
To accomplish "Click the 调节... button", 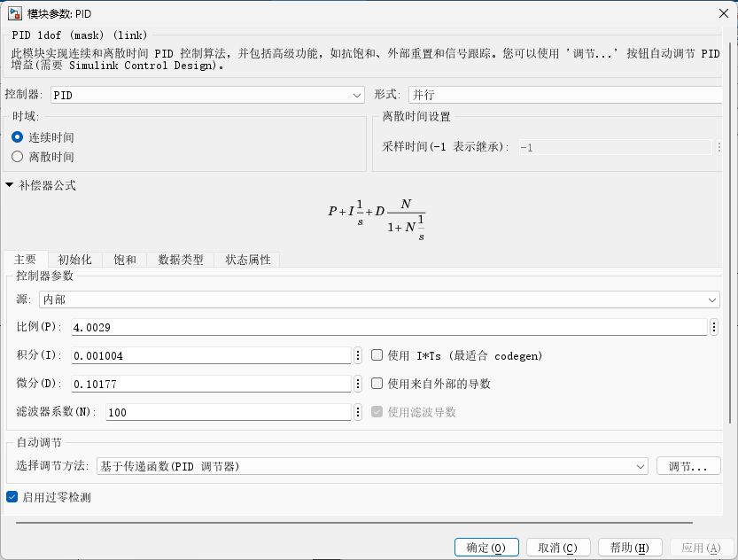I will (688, 466).
